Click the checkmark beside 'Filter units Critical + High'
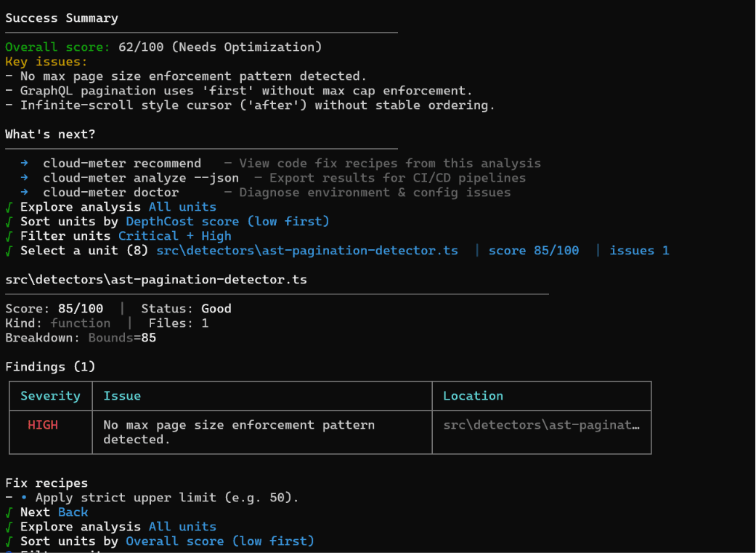 (x=9, y=236)
